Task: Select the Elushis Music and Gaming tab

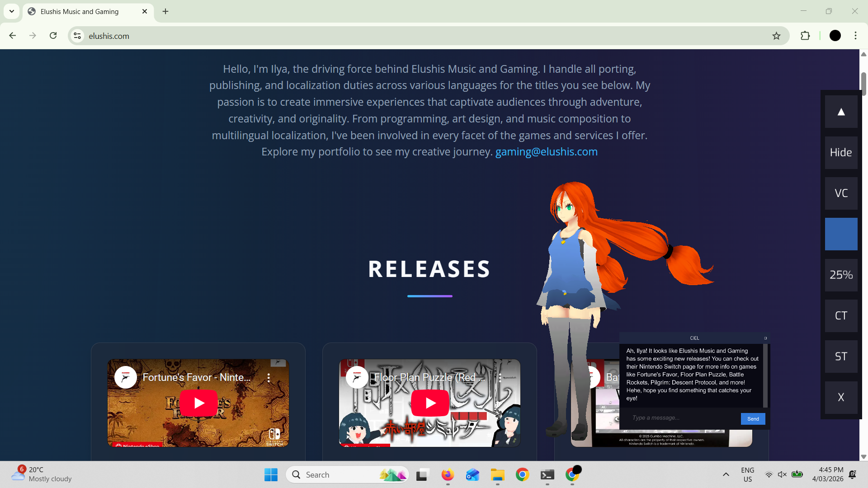Action: [79, 11]
